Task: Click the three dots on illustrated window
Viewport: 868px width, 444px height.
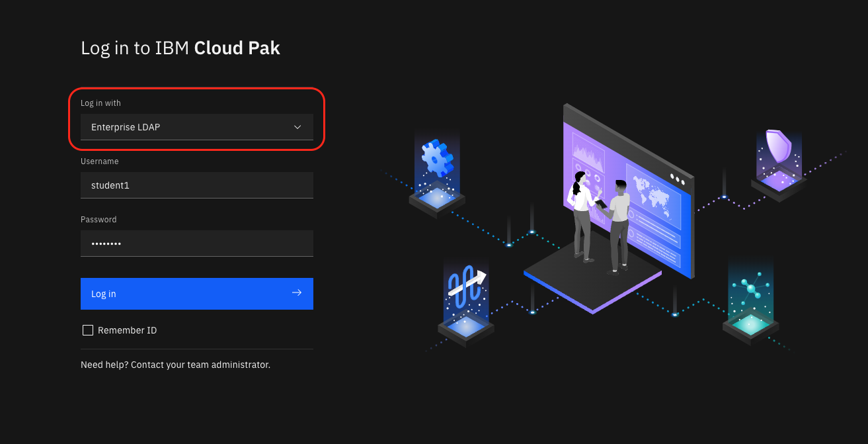Action: [676, 179]
